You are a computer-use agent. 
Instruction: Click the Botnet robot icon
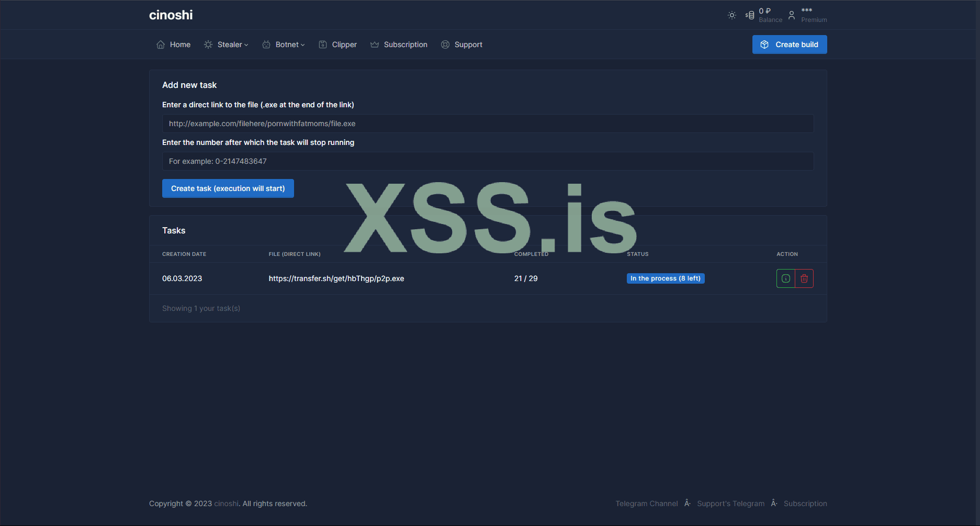266,44
